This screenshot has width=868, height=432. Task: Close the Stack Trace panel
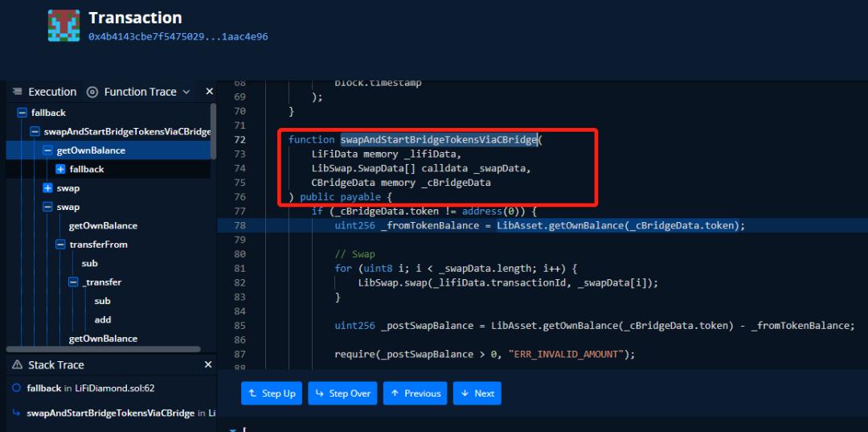208,365
